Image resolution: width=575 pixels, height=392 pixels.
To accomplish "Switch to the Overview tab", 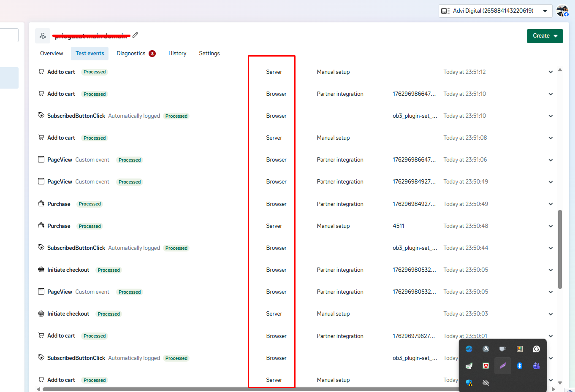I will (52, 54).
